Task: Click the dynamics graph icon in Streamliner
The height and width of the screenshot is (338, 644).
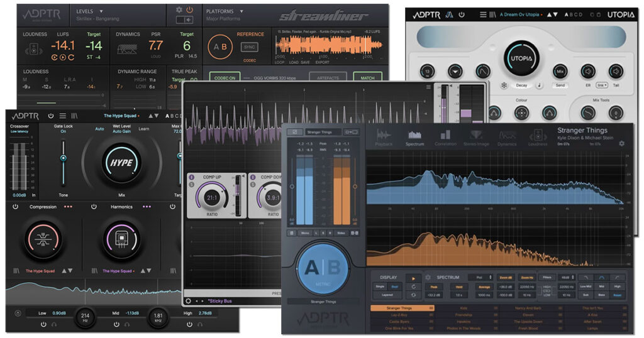Action: (x=127, y=49)
